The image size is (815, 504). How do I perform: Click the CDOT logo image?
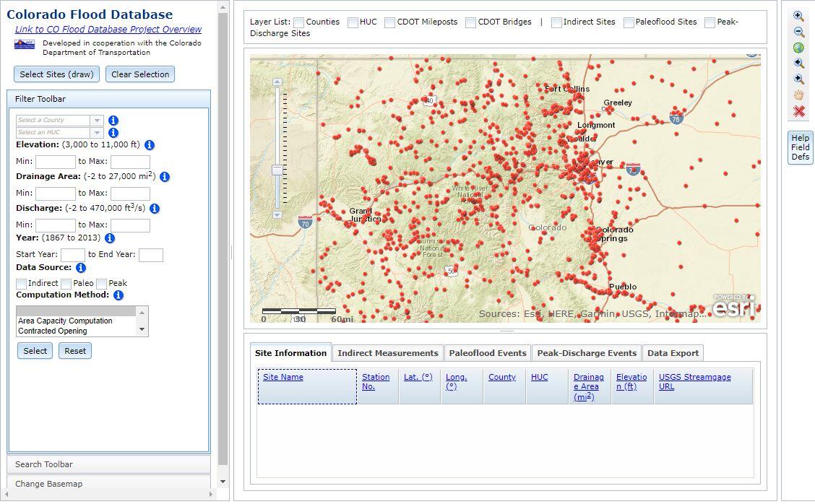click(x=25, y=45)
